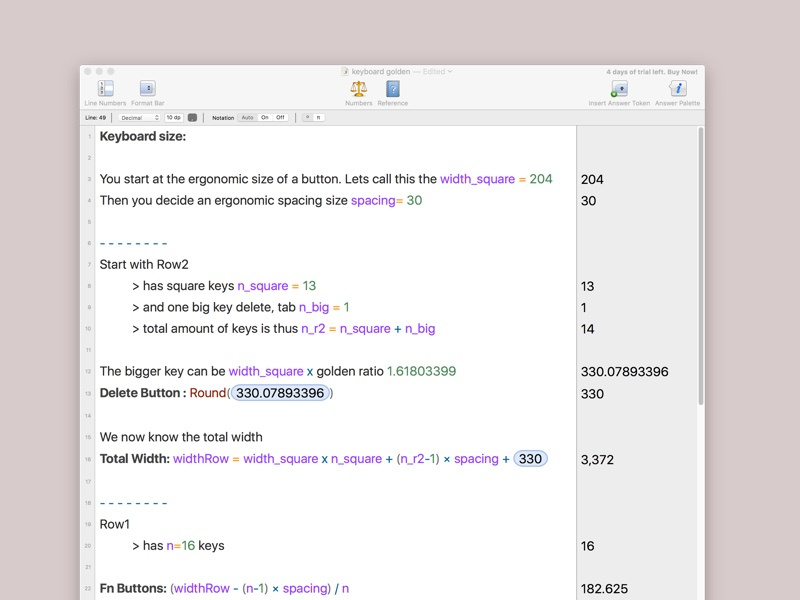Open the Edited title dropdown chevron
The image size is (800, 600).
[x=449, y=72]
